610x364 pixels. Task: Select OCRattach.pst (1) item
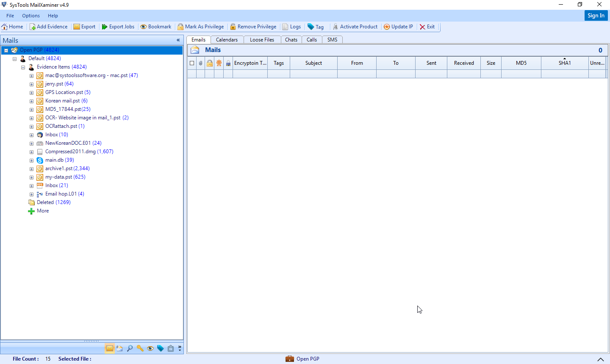pos(65,126)
